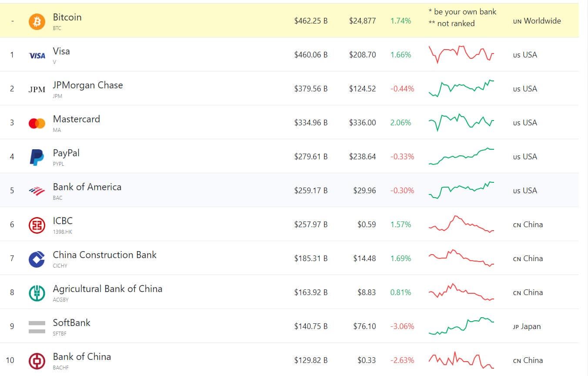Click SoftBank daily change -3.06%

(x=402, y=326)
